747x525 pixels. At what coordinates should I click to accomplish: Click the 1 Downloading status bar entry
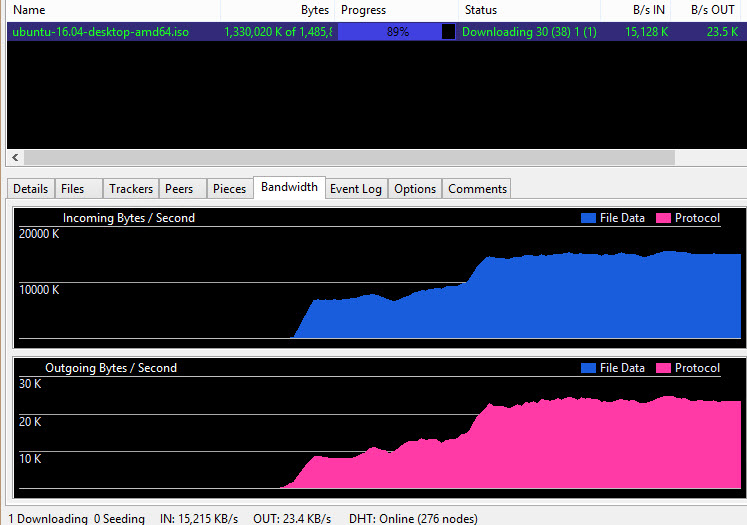point(48,518)
